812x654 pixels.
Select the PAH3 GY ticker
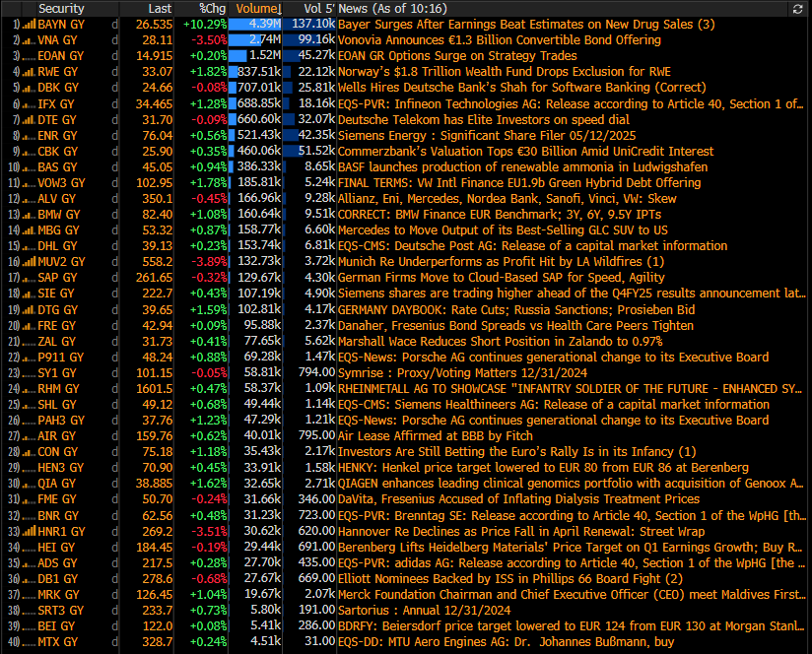click(x=61, y=421)
